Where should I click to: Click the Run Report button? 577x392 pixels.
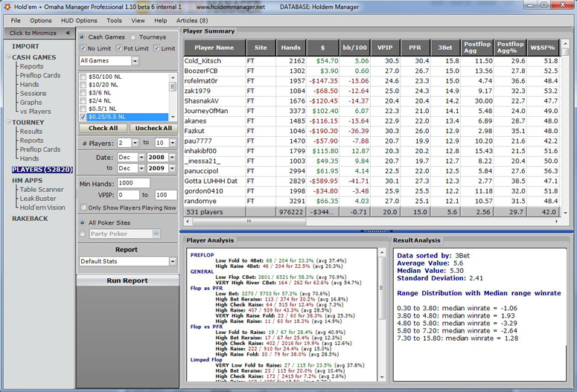coord(127,280)
